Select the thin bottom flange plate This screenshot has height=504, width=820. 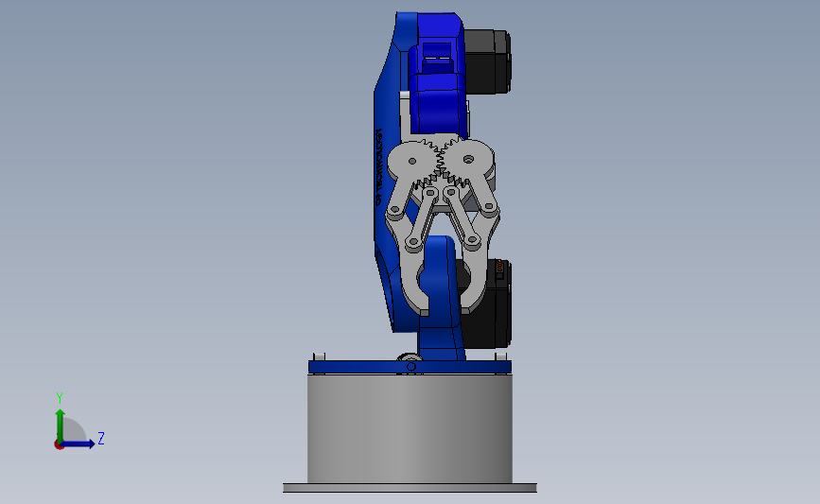click(x=410, y=488)
